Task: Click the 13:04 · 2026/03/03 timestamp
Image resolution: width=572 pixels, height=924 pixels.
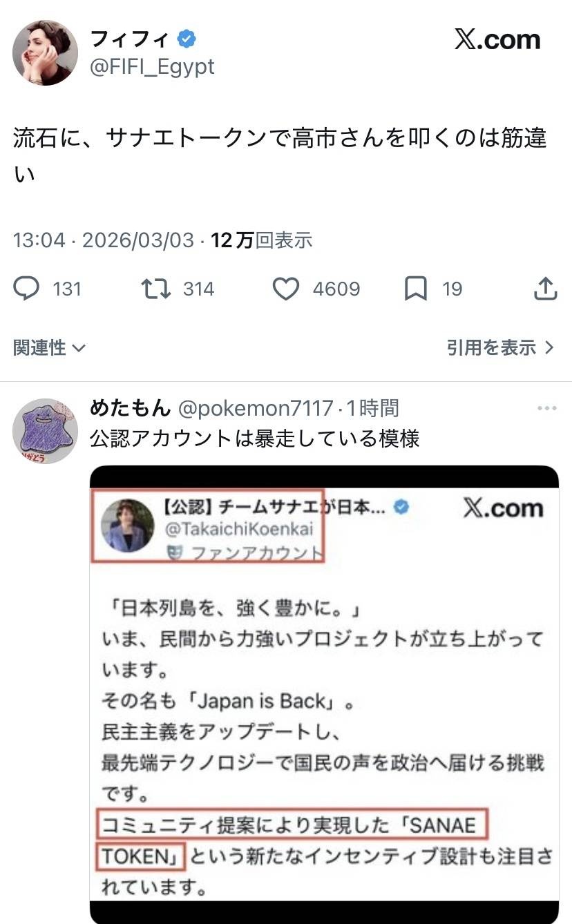Action: [x=104, y=240]
